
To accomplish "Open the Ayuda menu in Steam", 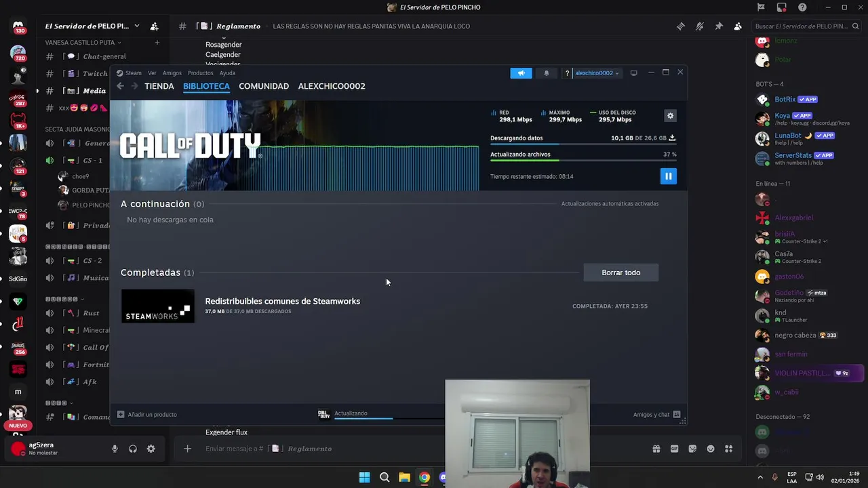I will [227, 73].
